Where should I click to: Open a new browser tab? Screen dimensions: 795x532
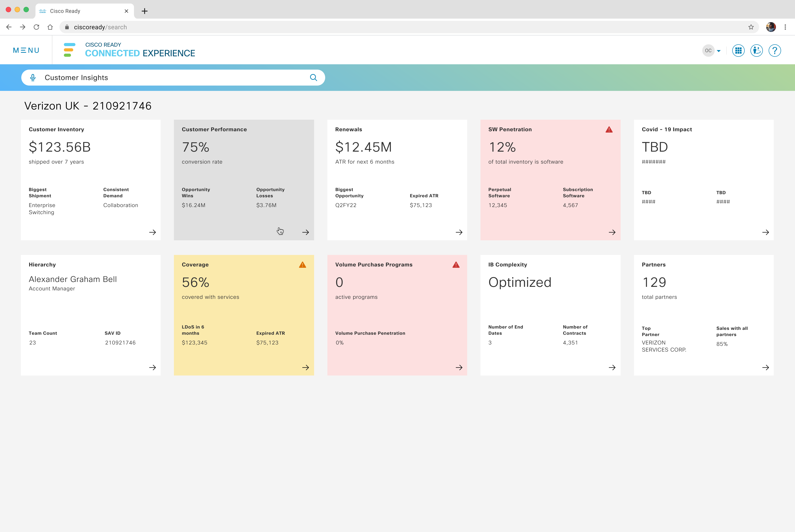145,11
